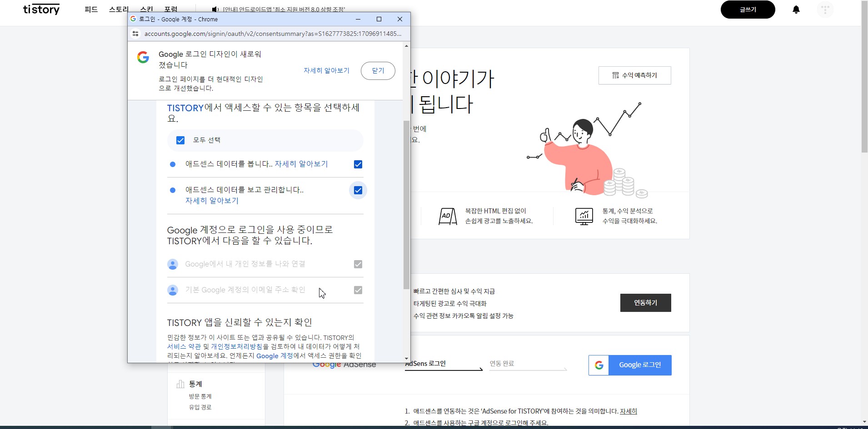Click the 닫기 button in Google banner

(x=378, y=71)
